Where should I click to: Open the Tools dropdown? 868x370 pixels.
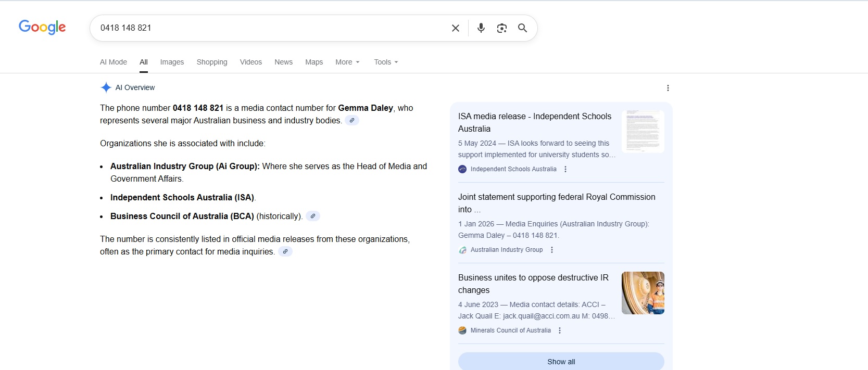point(386,62)
